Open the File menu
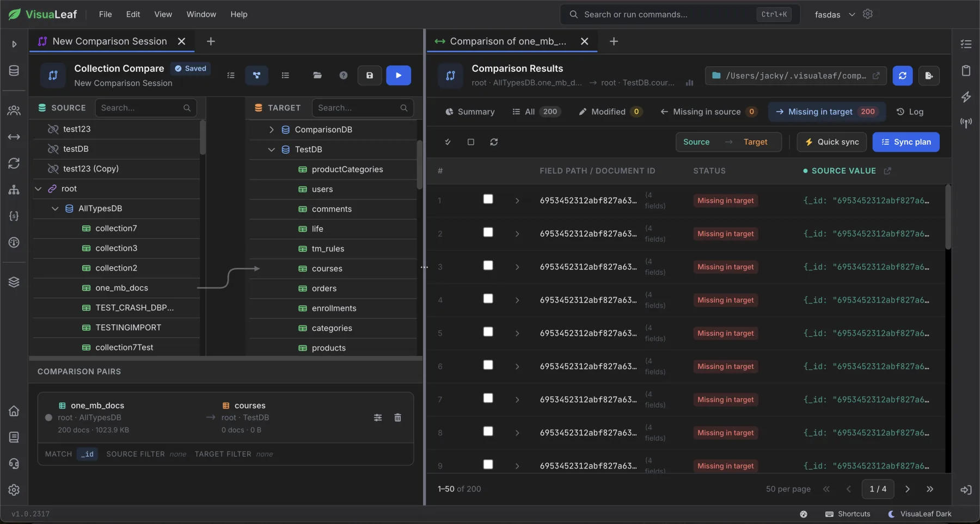 [x=106, y=14]
